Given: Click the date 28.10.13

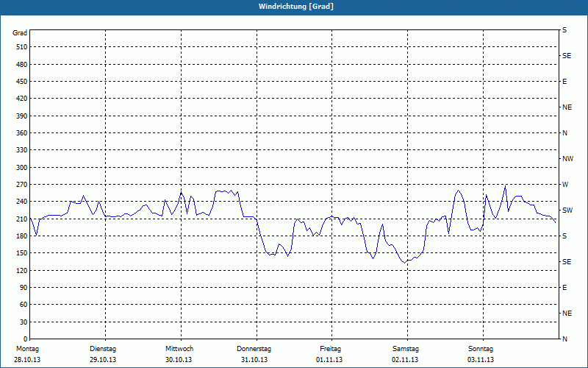Looking at the screenshot, I should (27, 360).
